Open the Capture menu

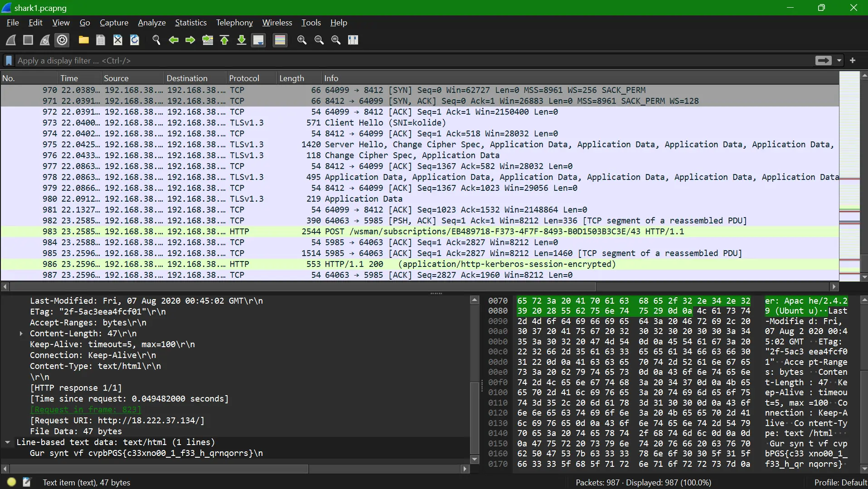[114, 23]
